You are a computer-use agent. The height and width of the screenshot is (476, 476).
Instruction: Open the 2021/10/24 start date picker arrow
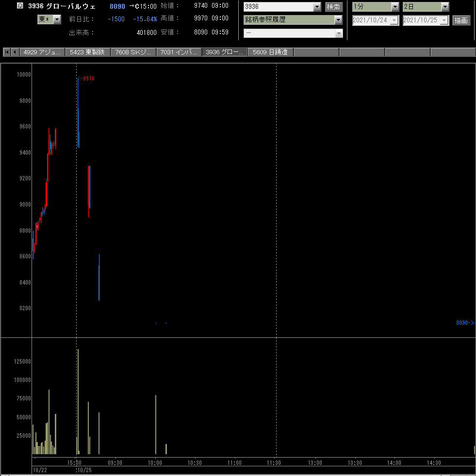point(394,20)
